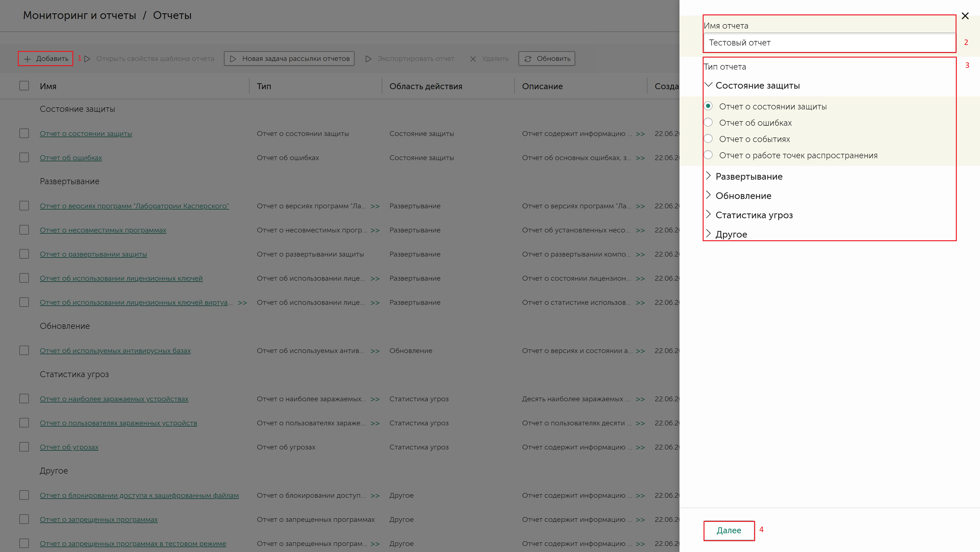This screenshot has height=552, width=980.
Task: Expand truncated description in Отчет об угрозах row
Action: (x=640, y=448)
